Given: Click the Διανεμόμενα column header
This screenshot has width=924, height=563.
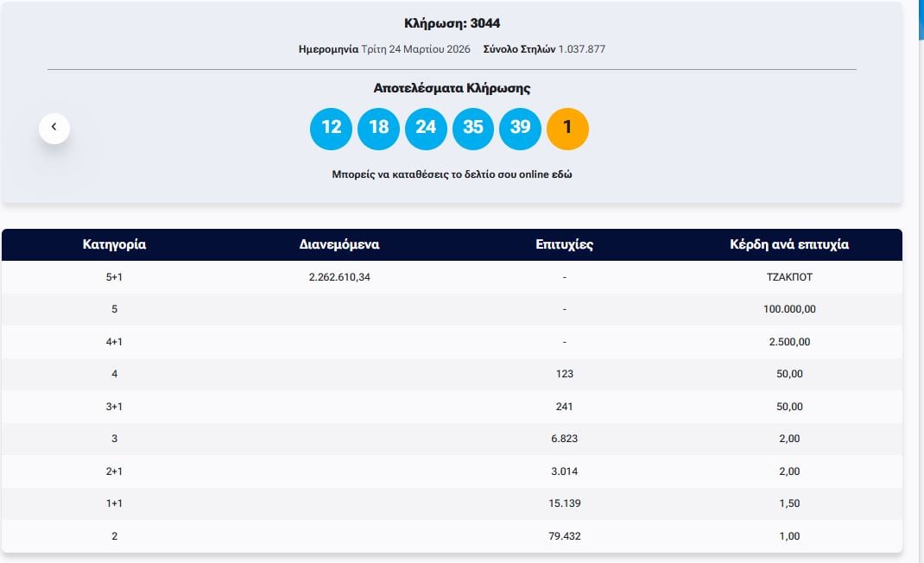Looking at the screenshot, I should click(339, 244).
